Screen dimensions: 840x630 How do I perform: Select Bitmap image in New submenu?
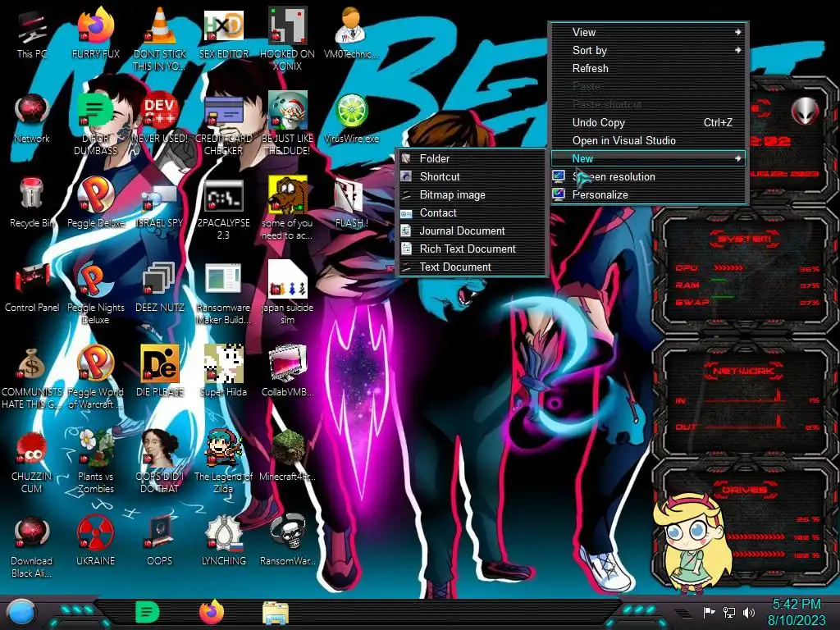(x=472, y=195)
